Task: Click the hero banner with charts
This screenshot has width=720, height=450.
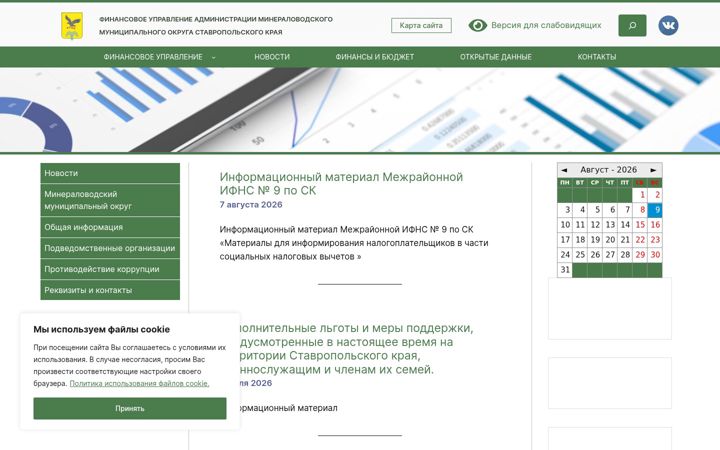Action: click(360, 110)
